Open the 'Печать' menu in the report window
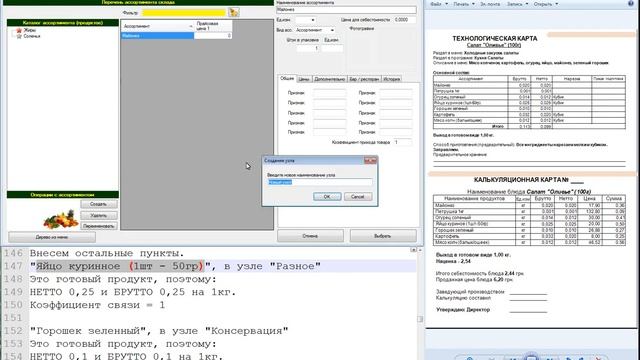The width and height of the screenshot is (640, 360). tap(464, 4)
